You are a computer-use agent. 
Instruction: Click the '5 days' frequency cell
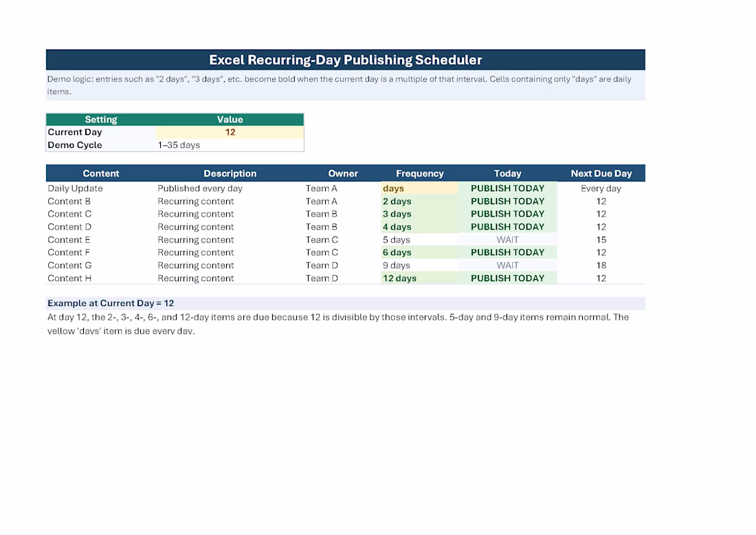419,240
